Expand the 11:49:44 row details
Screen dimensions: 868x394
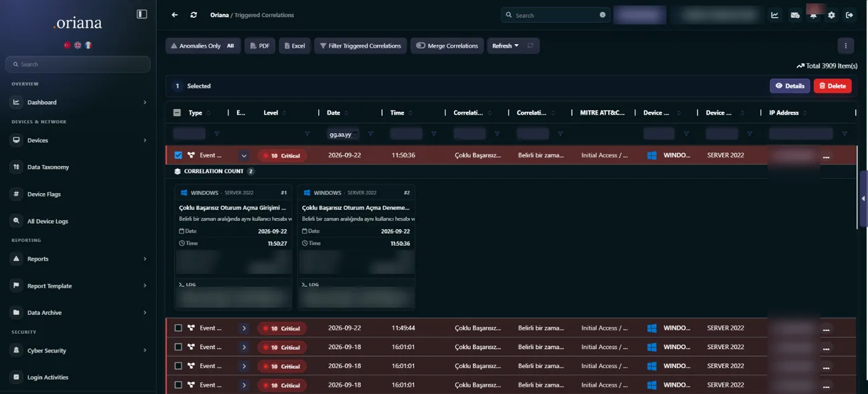244,328
